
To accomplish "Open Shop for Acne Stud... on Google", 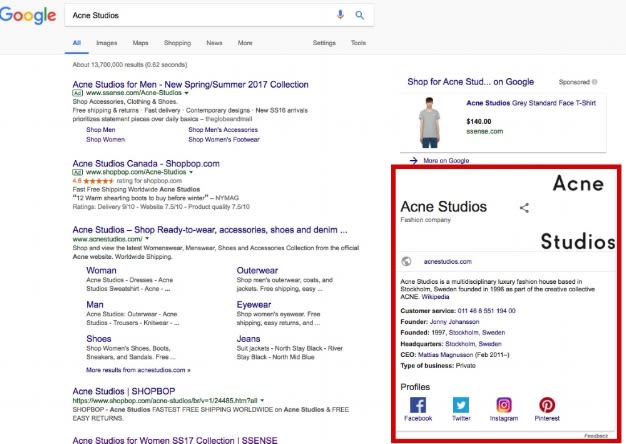I will (470, 82).
